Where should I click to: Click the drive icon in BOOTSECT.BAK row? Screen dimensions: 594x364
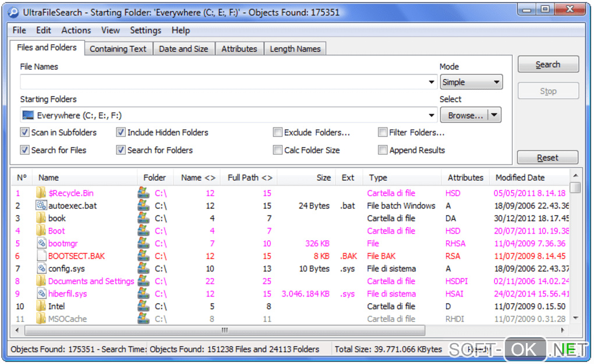tap(143, 255)
